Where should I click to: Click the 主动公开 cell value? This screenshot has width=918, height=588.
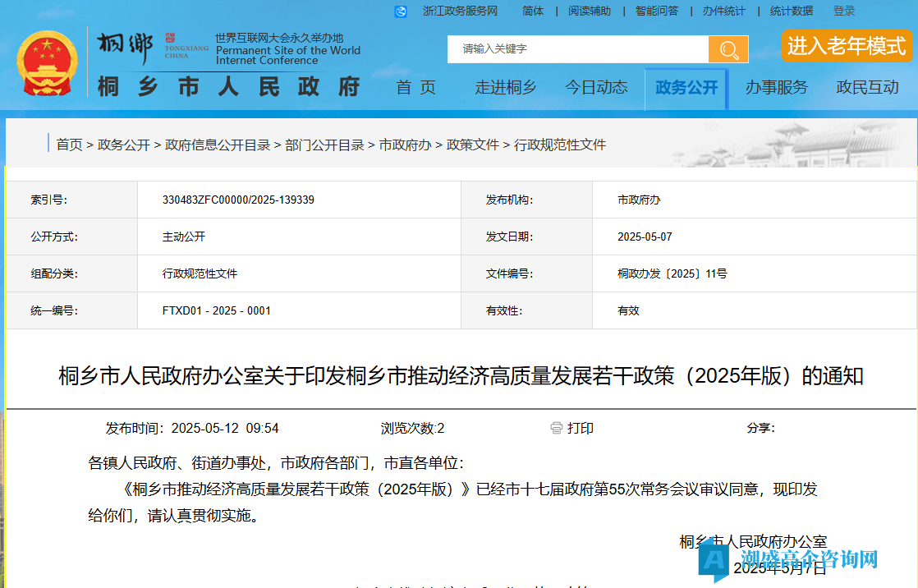tap(184, 237)
